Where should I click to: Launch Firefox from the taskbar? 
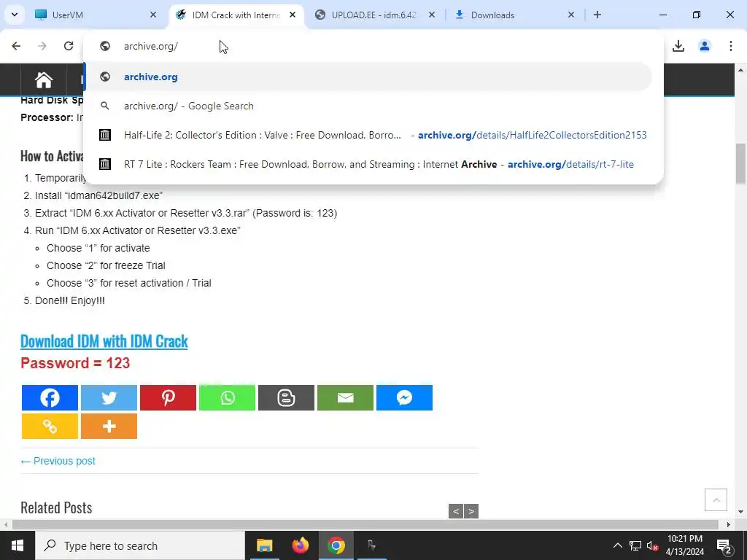click(300, 545)
